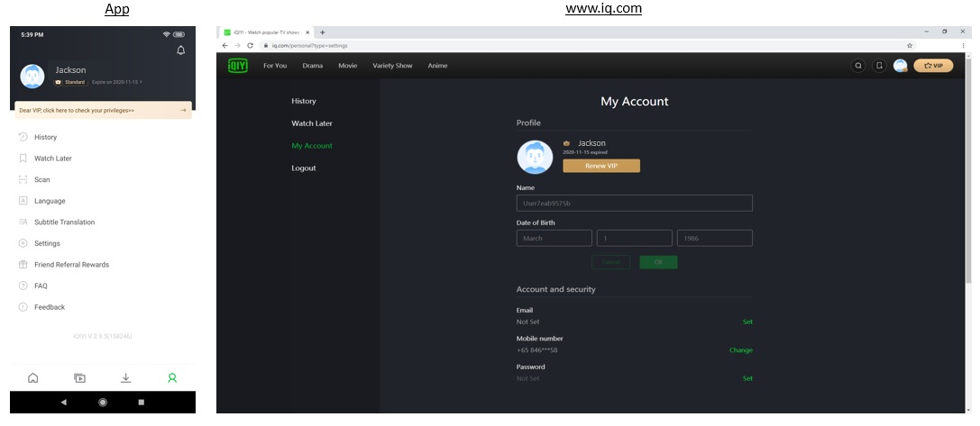Screen dimensions: 980x426
Task: Open the For You website tab
Action: point(275,66)
